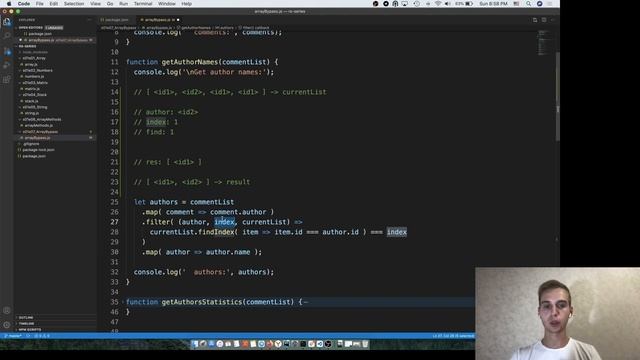Collapse the s01e02_Numbers folder
Image resolution: width=640 pixels, height=360 pixels.
[37, 71]
